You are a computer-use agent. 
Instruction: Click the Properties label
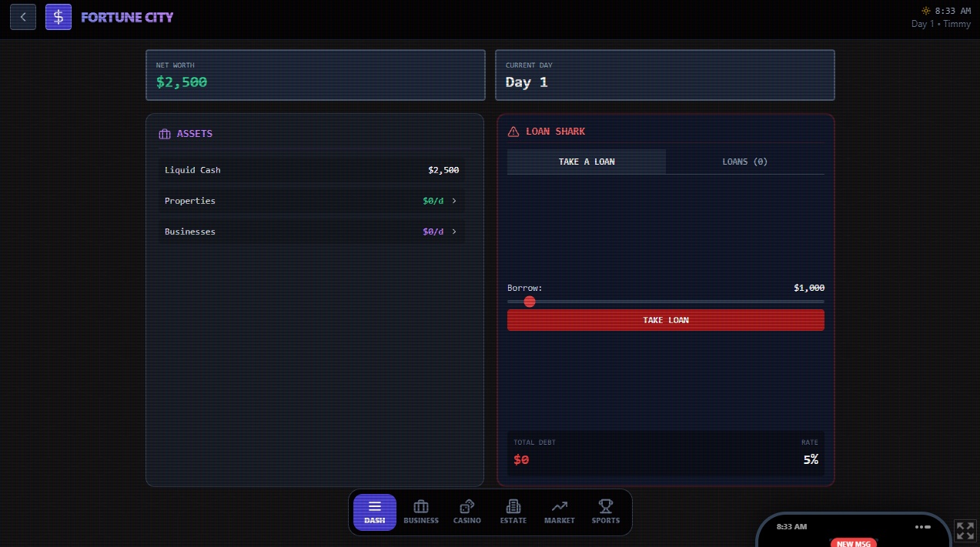pyautogui.click(x=190, y=201)
